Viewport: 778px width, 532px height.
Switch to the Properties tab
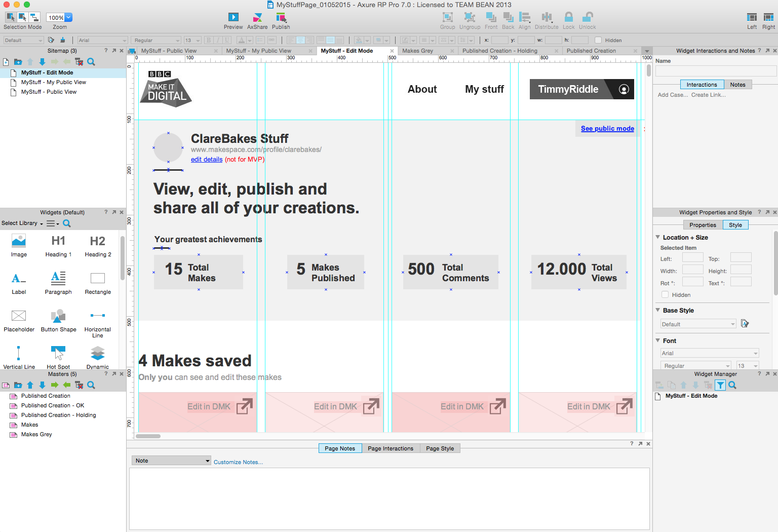(x=703, y=225)
